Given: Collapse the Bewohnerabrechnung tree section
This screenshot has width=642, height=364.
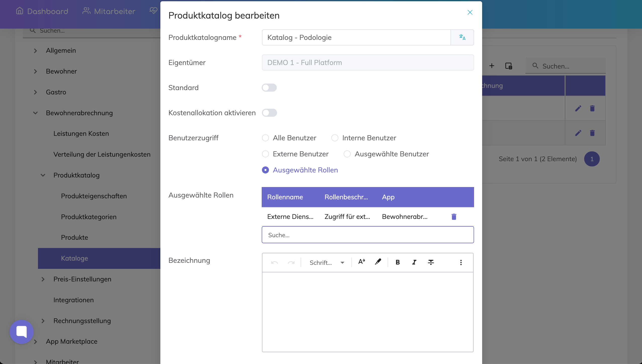Looking at the screenshot, I should 35,113.
